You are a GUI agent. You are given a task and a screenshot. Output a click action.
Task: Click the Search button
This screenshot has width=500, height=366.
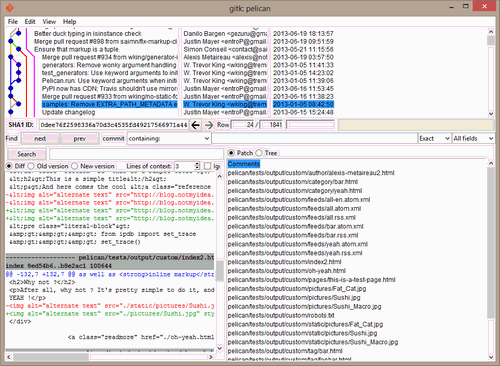tap(27, 154)
